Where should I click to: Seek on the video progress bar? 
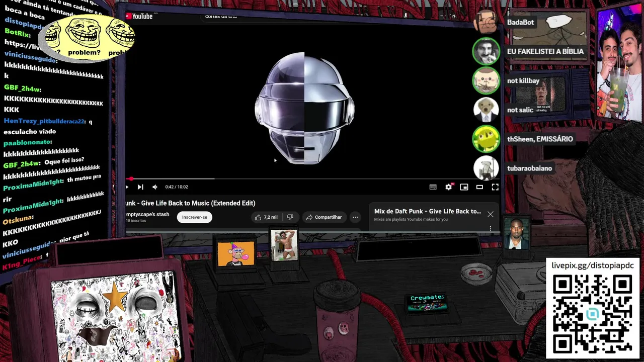(x=312, y=178)
